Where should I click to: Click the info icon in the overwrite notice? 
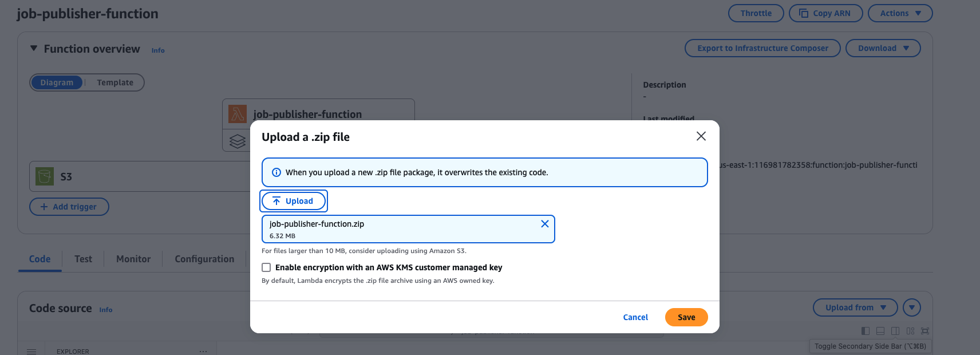pos(276,172)
